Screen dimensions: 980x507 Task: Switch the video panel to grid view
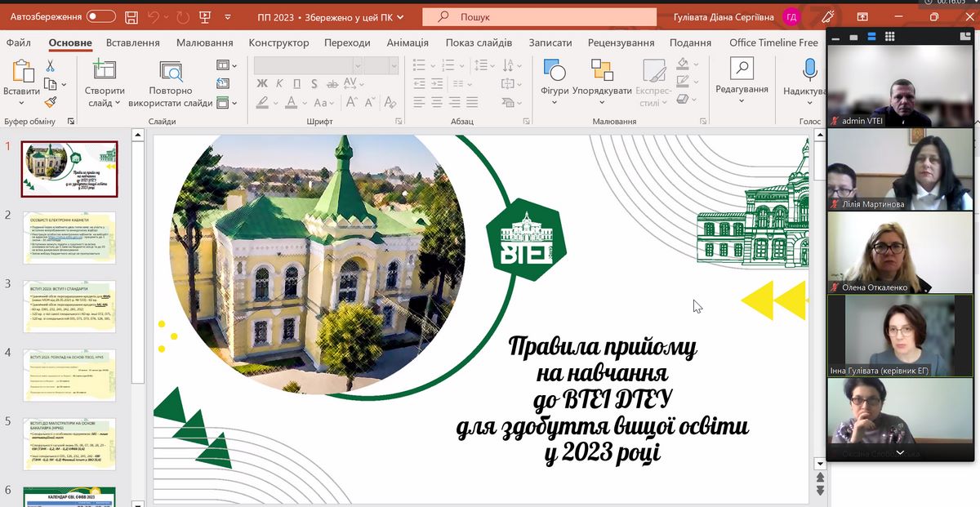tap(889, 36)
